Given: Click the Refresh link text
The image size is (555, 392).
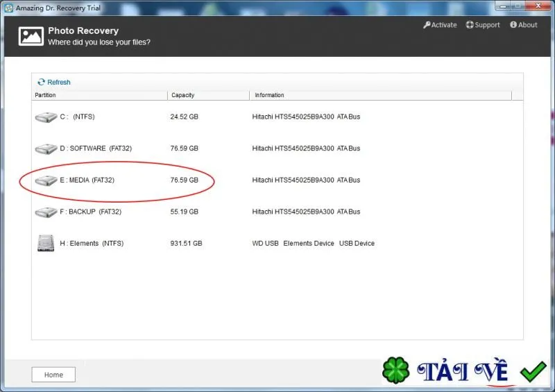Looking at the screenshot, I should [59, 82].
